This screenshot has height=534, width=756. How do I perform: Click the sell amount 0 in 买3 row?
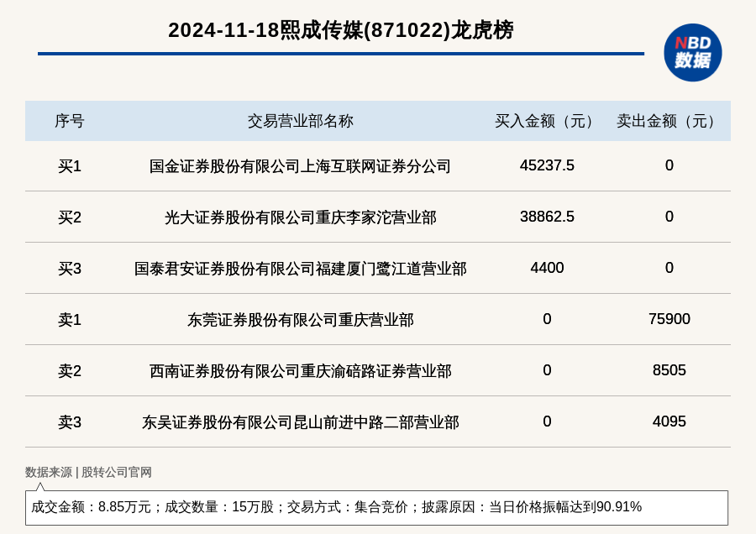click(669, 268)
